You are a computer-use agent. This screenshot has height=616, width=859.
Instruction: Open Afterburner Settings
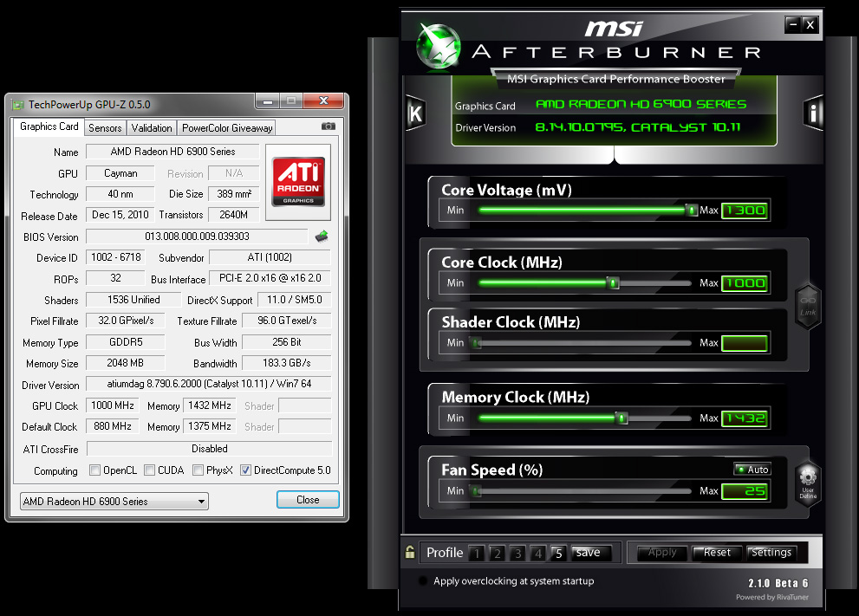coord(771,553)
